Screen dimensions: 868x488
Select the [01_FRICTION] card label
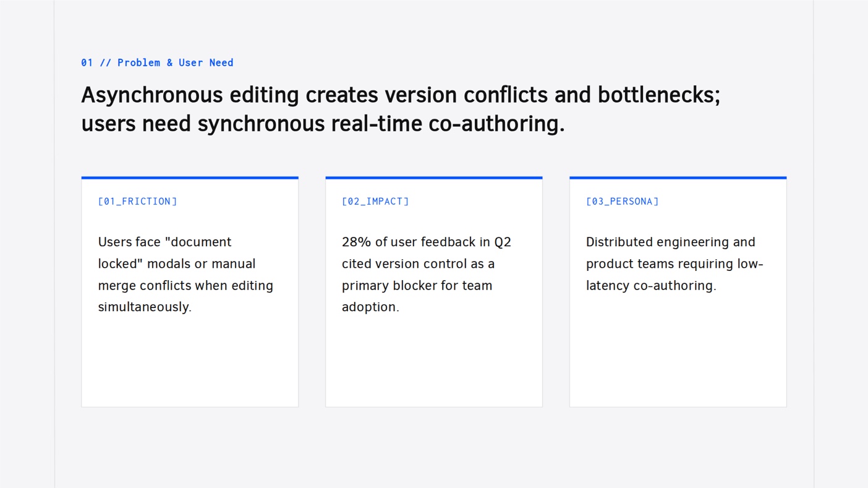[x=138, y=201]
